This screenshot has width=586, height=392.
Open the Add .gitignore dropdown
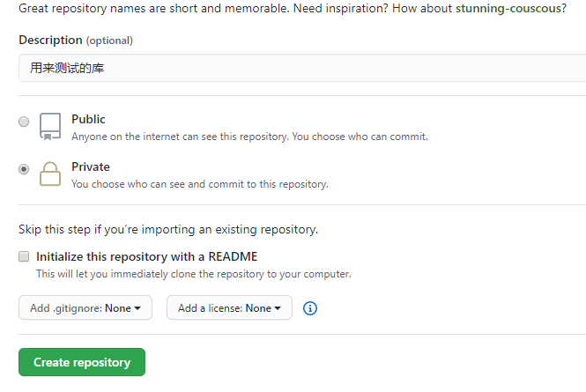(x=85, y=307)
